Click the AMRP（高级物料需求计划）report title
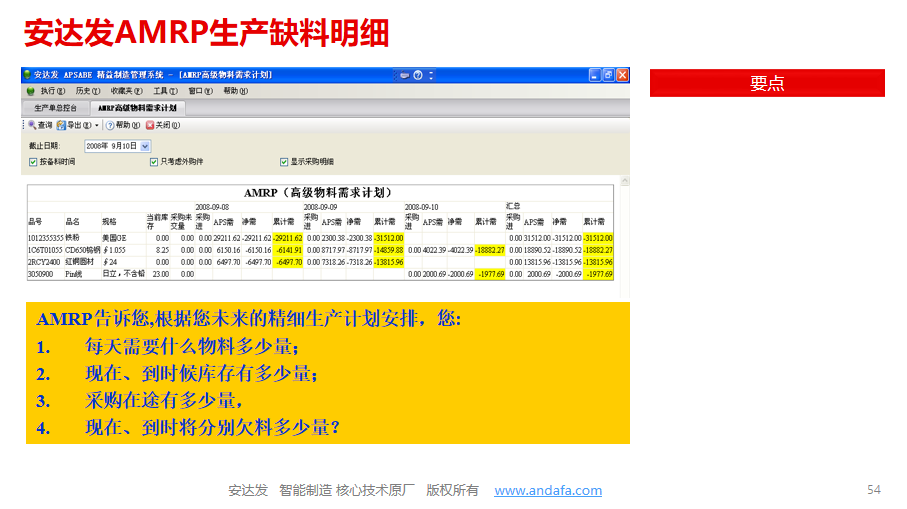The width and height of the screenshot is (907, 509). pos(320,193)
